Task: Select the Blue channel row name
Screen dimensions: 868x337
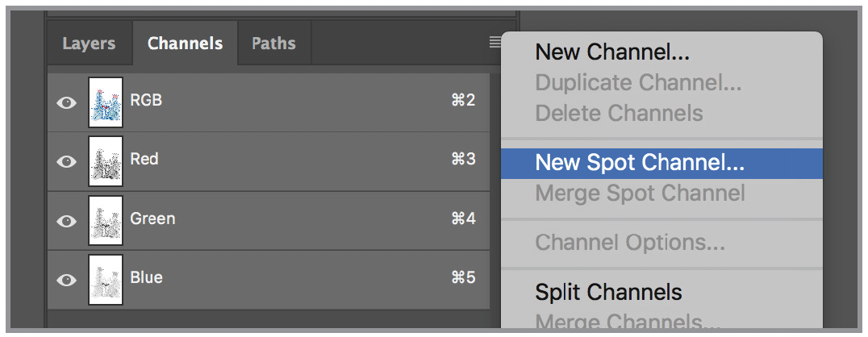Action: pos(146,277)
